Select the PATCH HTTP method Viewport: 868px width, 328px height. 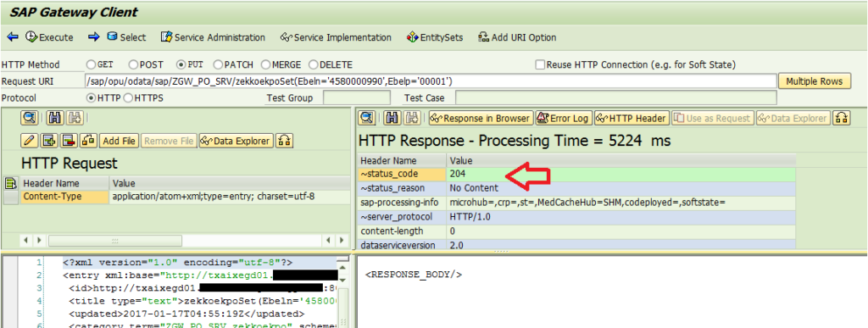coord(218,64)
